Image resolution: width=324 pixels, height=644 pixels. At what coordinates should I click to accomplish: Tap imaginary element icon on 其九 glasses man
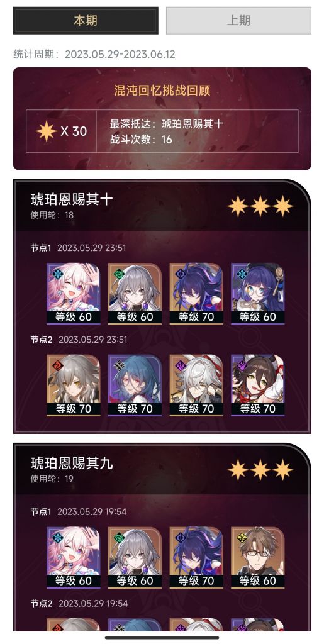pos(242,538)
